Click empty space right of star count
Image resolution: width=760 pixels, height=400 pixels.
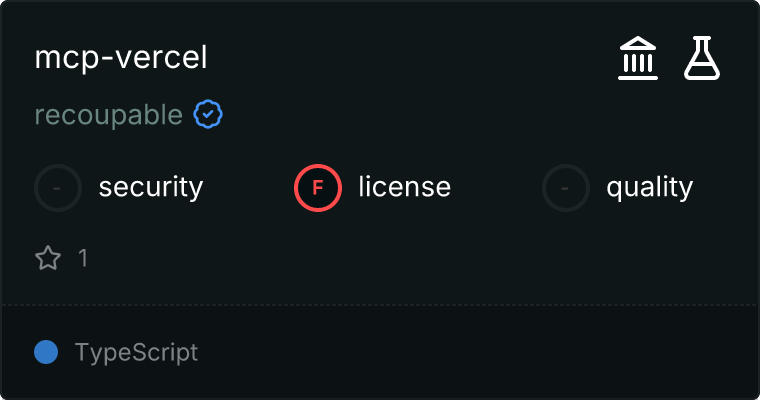[x=400, y=258]
